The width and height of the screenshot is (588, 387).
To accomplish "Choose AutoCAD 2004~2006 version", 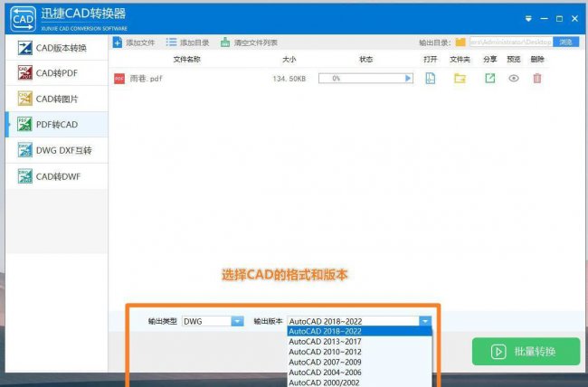I will pos(360,373).
